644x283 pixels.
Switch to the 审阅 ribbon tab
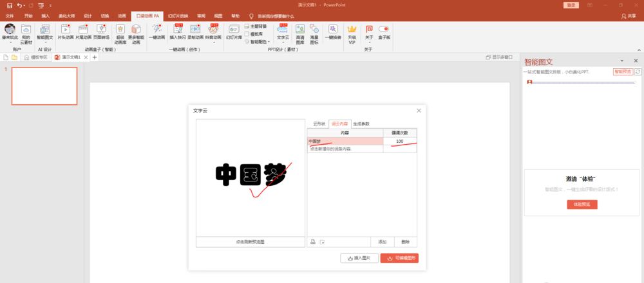tap(201, 16)
